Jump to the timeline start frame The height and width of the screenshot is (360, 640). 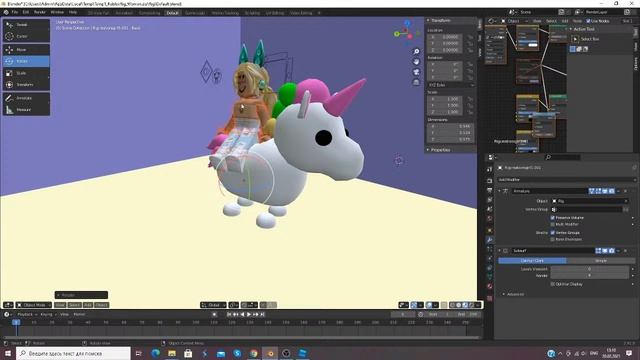229,314
